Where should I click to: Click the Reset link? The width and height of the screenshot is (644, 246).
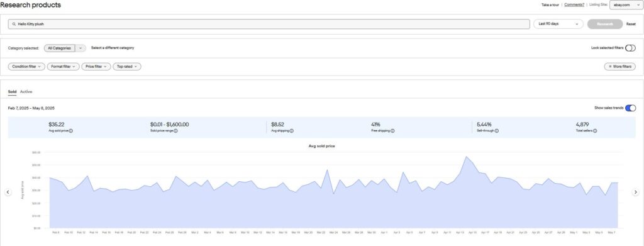tap(631, 25)
